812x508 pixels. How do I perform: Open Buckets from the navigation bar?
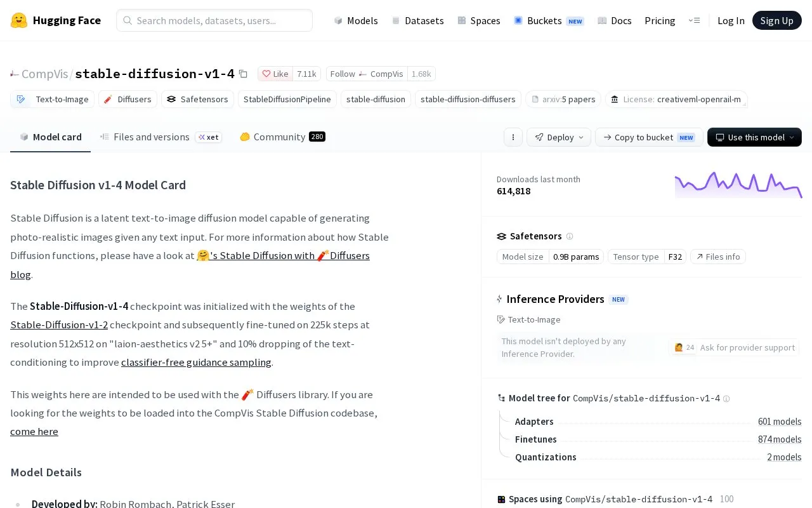pos(549,20)
